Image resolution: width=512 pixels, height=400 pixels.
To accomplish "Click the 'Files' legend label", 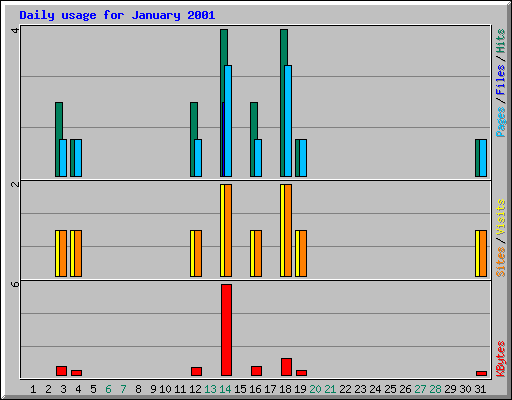I will [x=500, y=80].
